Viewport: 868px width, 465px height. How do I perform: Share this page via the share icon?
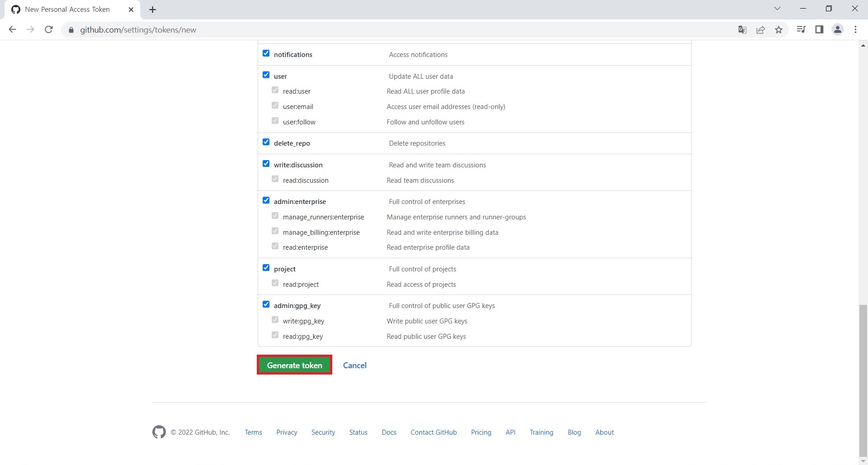(x=761, y=30)
